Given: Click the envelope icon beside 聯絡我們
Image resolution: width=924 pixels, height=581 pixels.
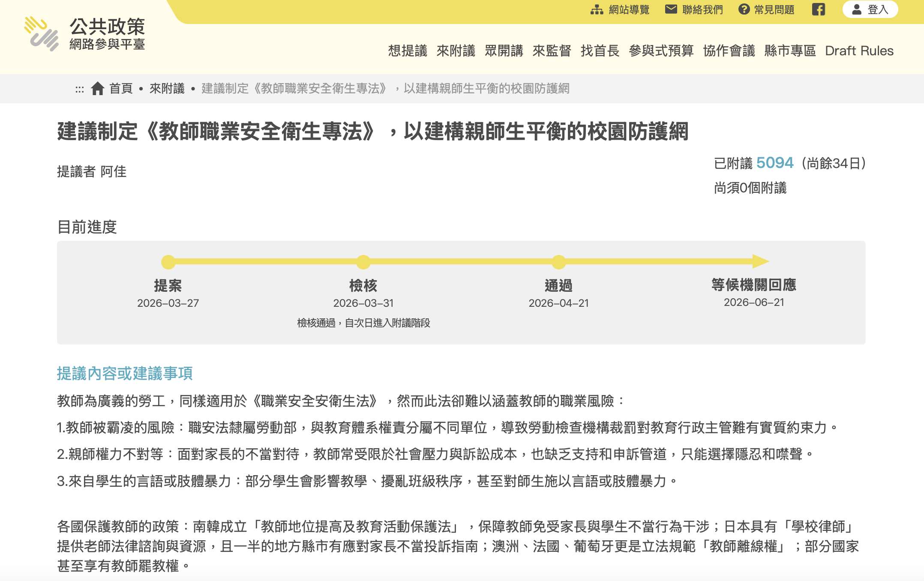Looking at the screenshot, I should (x=671, y=9).
